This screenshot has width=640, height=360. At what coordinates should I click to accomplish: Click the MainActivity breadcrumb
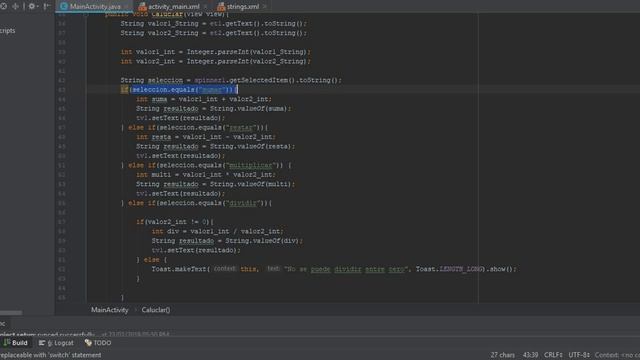(x=109, y=310)
